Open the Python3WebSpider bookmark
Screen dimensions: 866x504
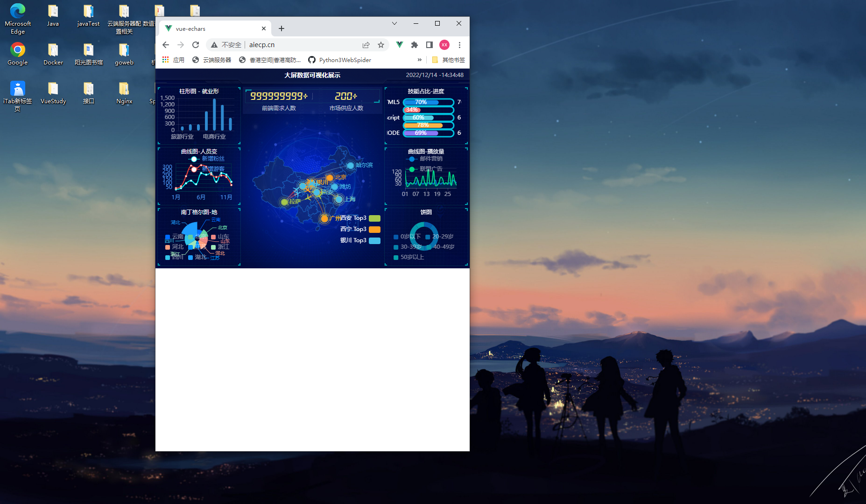[x=340, y=60]
